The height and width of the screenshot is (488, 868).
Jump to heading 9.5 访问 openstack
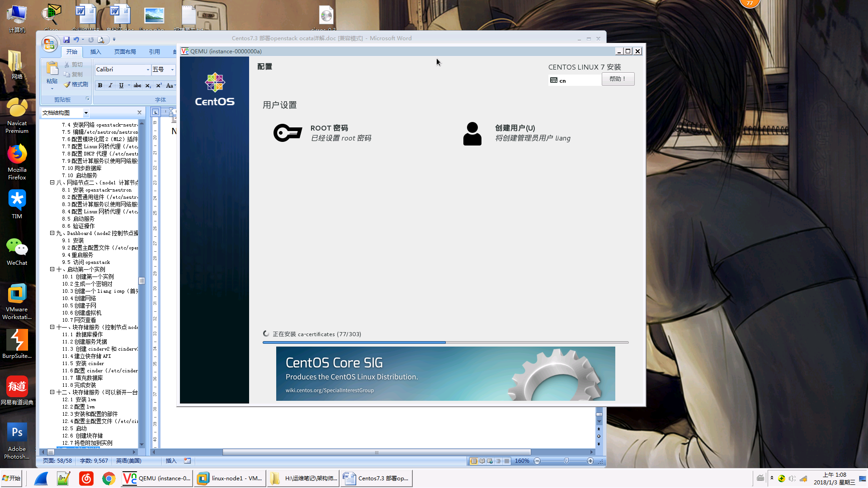86,262
